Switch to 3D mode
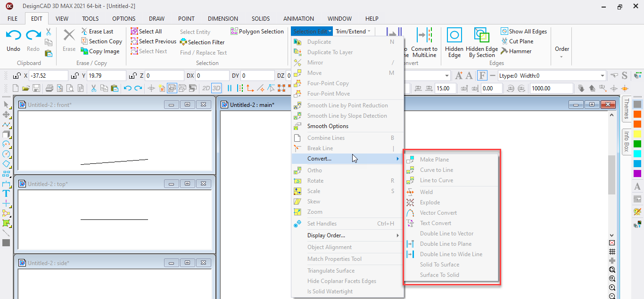The height and width of the screenshot is (299, 644). pyautogui.click(x=216, y=88)
